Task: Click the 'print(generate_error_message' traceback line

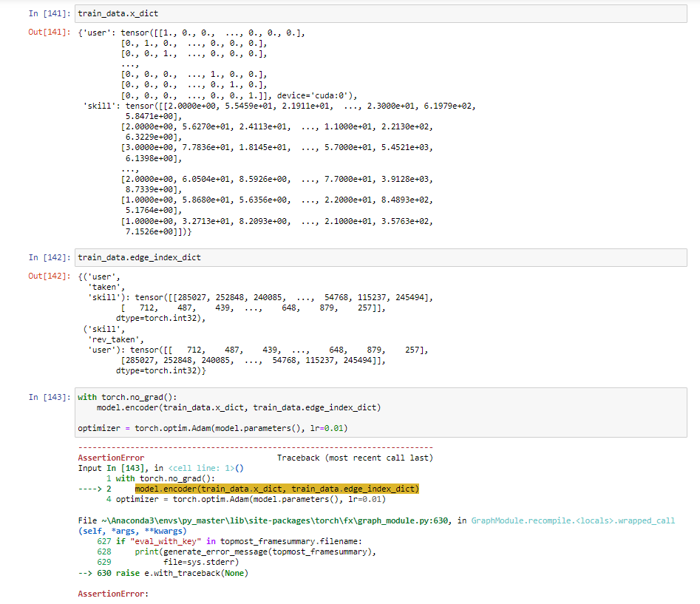Action: pyautogui.click(x=255, y=552)
